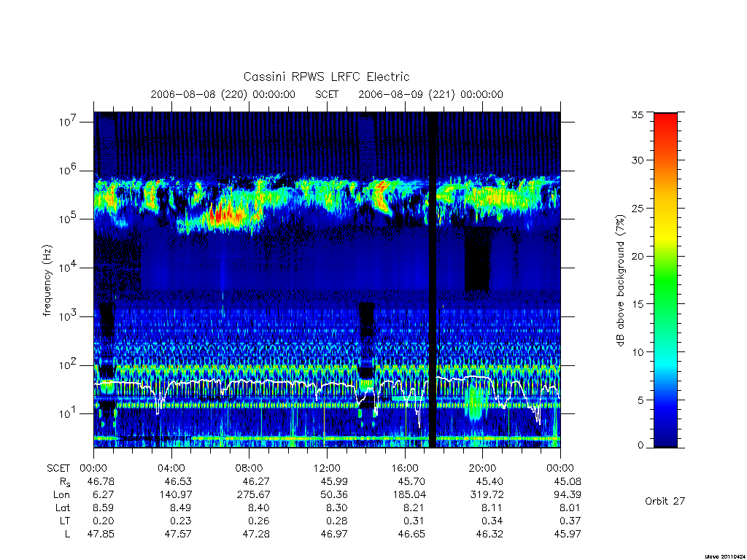Screen dimensions: 747x560
Task: Click color bar tick value 10
Action: coord(638,352)
